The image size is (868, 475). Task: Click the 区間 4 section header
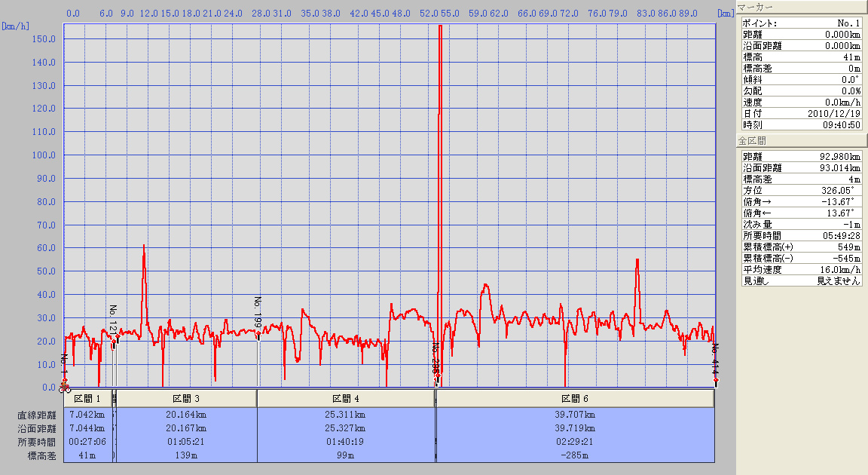[346, 398]
